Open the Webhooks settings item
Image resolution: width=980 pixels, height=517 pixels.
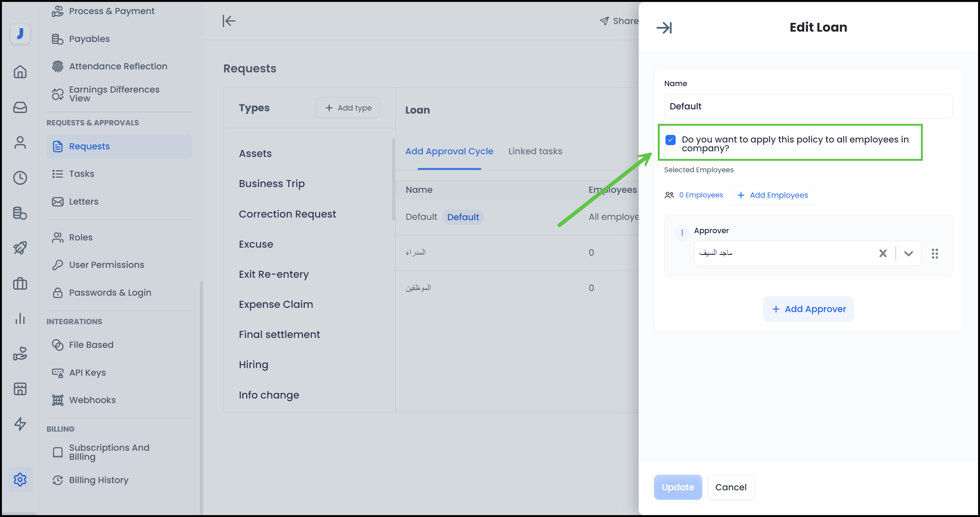tap(92, 400)
